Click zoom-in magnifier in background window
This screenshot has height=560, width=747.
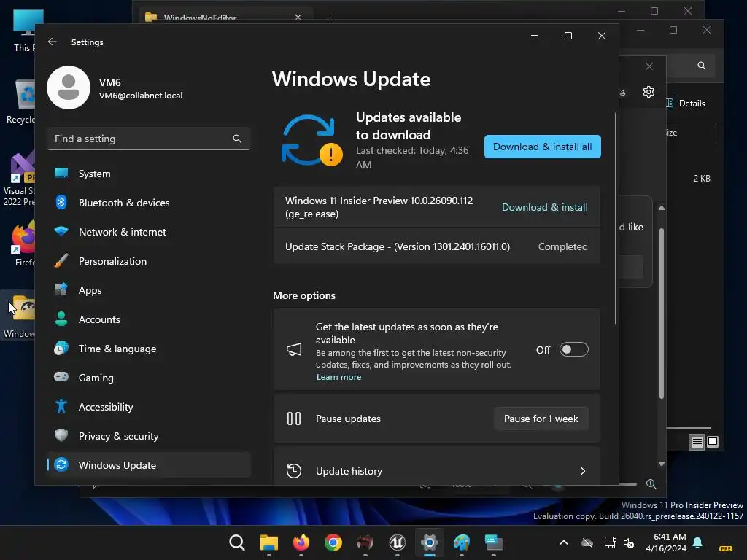(651, 484)
